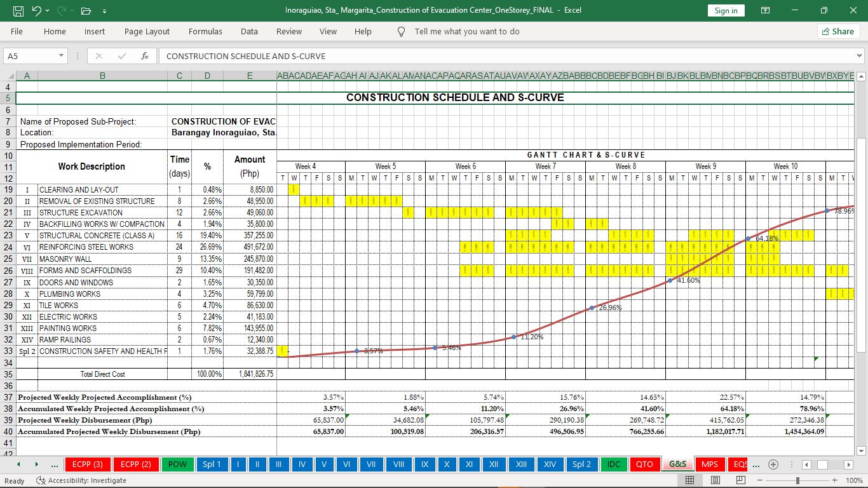Open the File menu
868x488 pixels.
pyautogui.click(x=17, y=32)
